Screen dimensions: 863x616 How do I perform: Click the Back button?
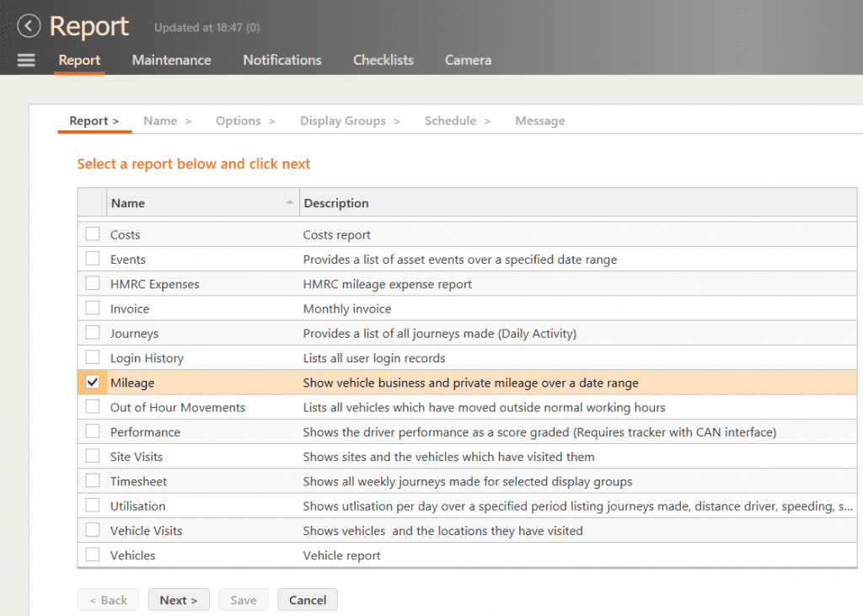108,599
